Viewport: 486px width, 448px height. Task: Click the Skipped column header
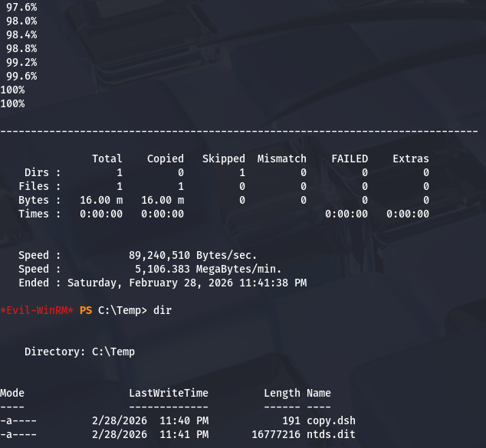point(224,159)
